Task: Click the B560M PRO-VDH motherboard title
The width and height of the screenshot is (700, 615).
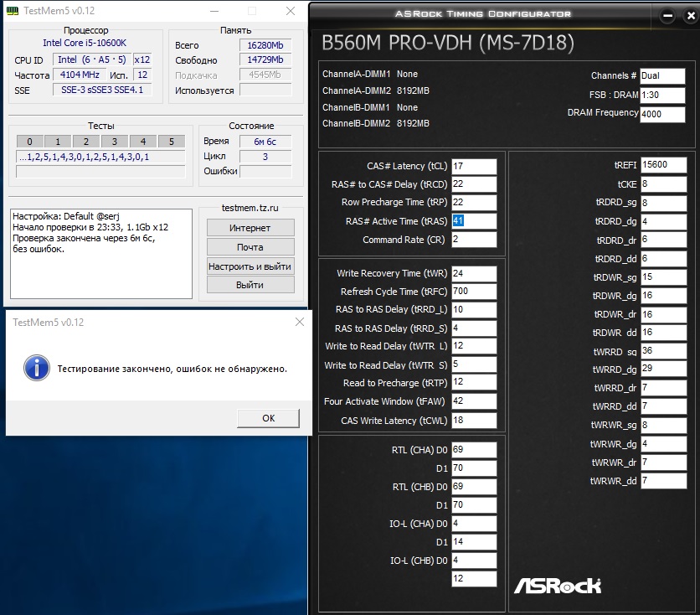Action: 448,44
